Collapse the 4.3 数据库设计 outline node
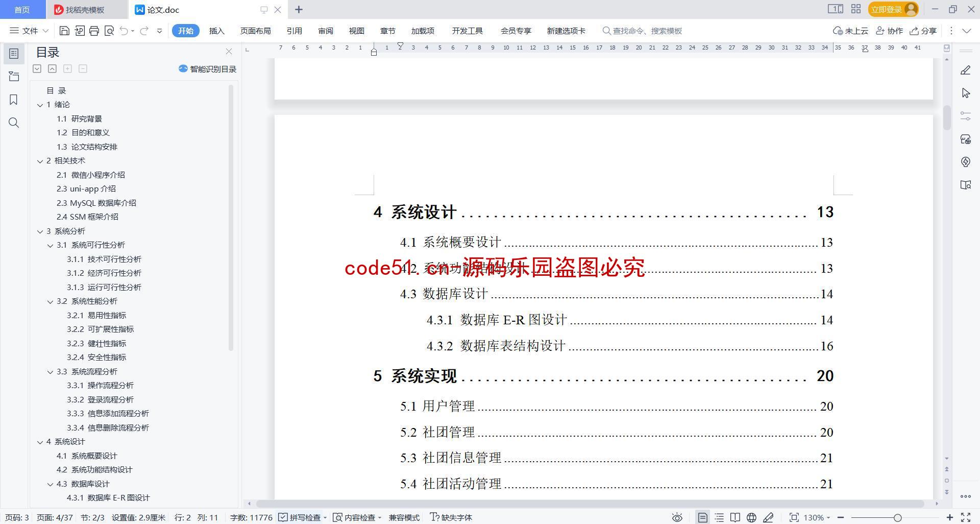 click(x=50, y=484)
